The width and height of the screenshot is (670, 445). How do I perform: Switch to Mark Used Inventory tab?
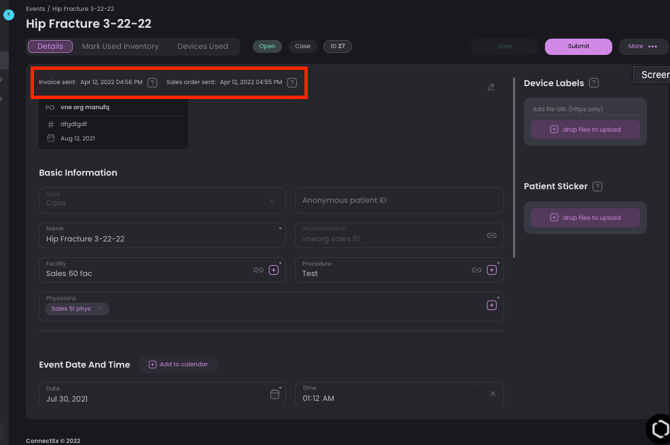click(x=120, y=46)
